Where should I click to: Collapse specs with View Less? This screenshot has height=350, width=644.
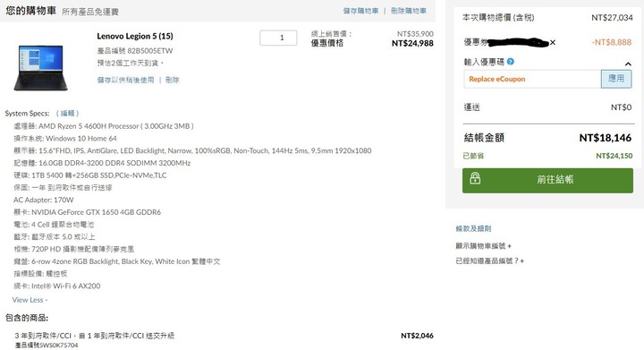click(30, 300)
